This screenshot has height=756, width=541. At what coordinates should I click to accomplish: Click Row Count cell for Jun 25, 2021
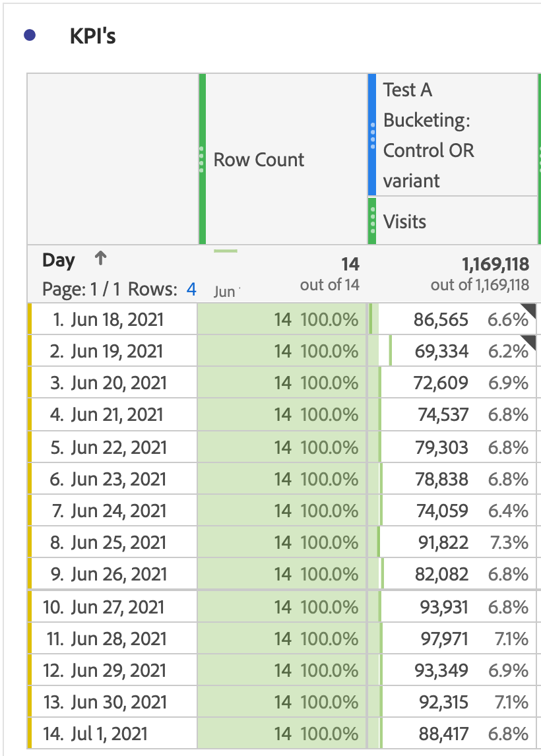[x=282, y=542]
